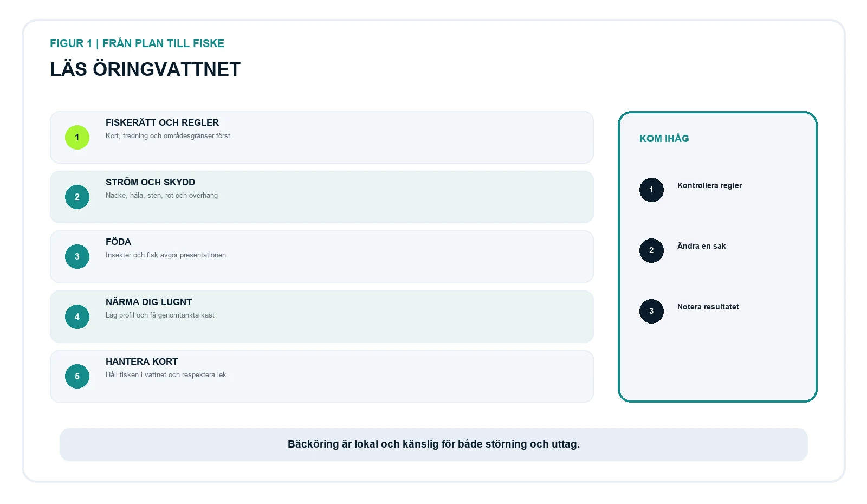Open the FISKERÄTT OCH REGLER heading
Image resolution: width=867 pixels, height=504 pixels.
[x=162, y=122]
